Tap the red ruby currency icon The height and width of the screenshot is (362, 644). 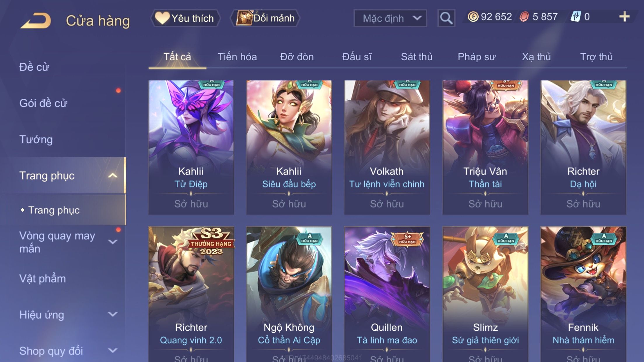(524, 17)
